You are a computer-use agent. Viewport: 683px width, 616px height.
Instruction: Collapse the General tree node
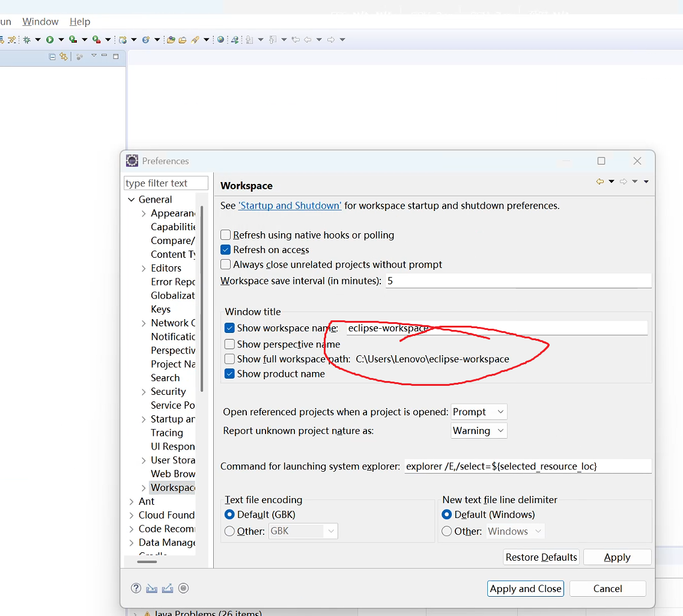pos(131,200)
